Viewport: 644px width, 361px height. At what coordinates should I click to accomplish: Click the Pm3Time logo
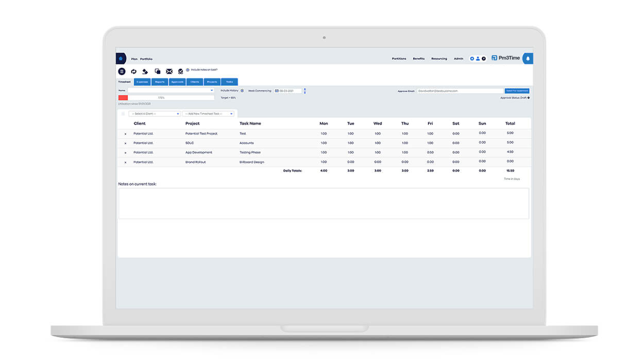pyautogui.click(x=506, y=58)
